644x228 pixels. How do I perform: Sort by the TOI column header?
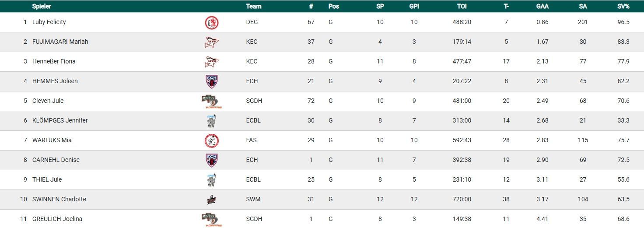pyautogui.click(x=462, y=7)
